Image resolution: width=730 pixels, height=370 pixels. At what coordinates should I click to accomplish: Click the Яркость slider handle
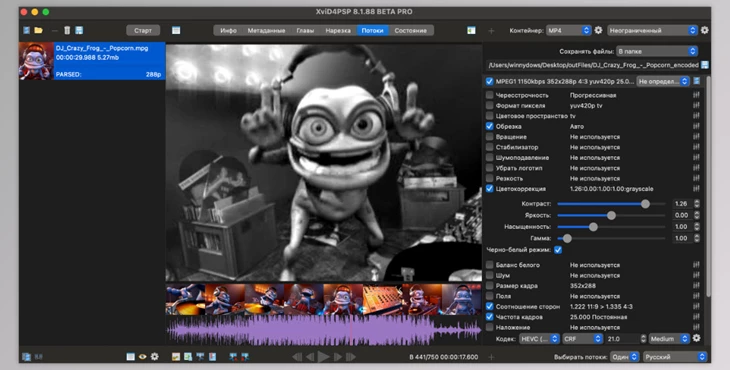tap(611, 215)
